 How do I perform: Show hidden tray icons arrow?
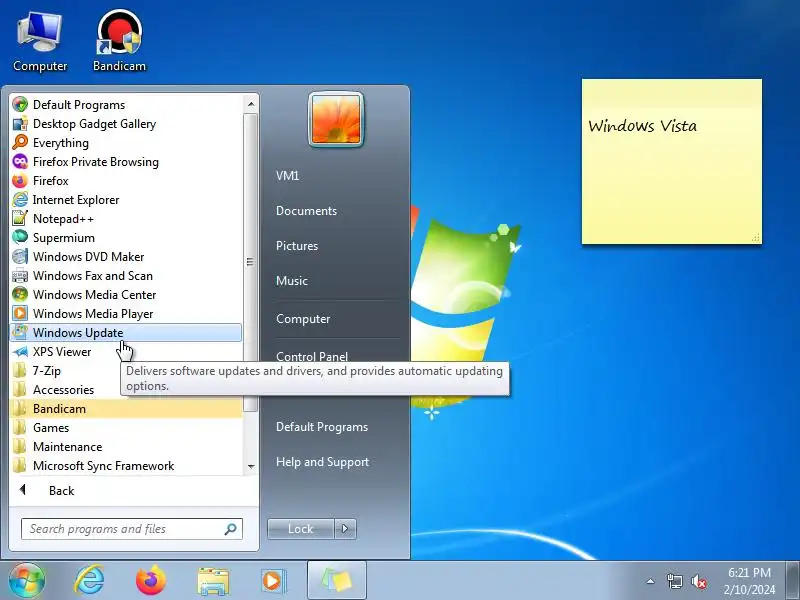(651, 581)
